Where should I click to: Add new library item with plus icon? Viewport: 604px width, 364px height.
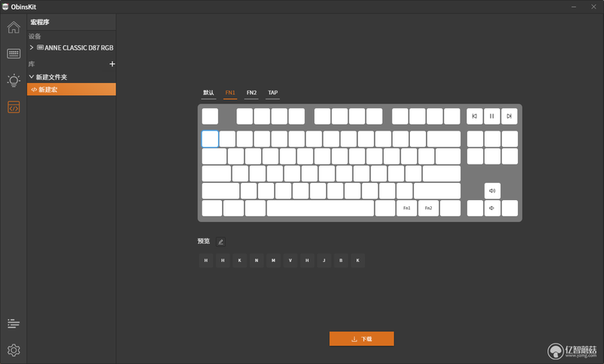pyautogui.click(x=112, y=64)
